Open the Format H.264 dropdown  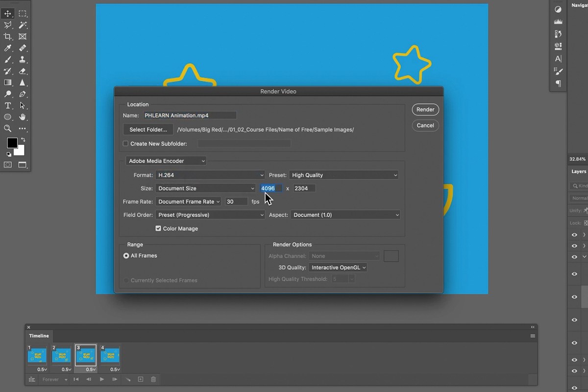coord(210,175)
